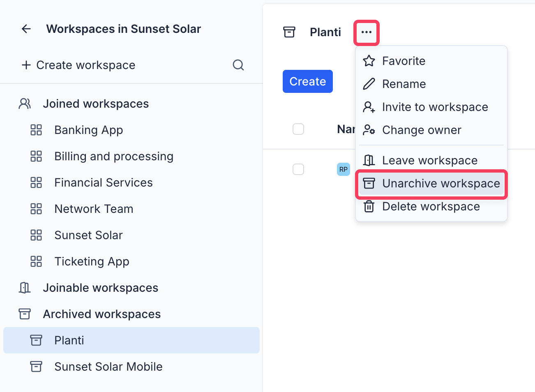Screen dimensions: 535x392
Task: Check the checkbox in the RP row
Action: point(298,169)
